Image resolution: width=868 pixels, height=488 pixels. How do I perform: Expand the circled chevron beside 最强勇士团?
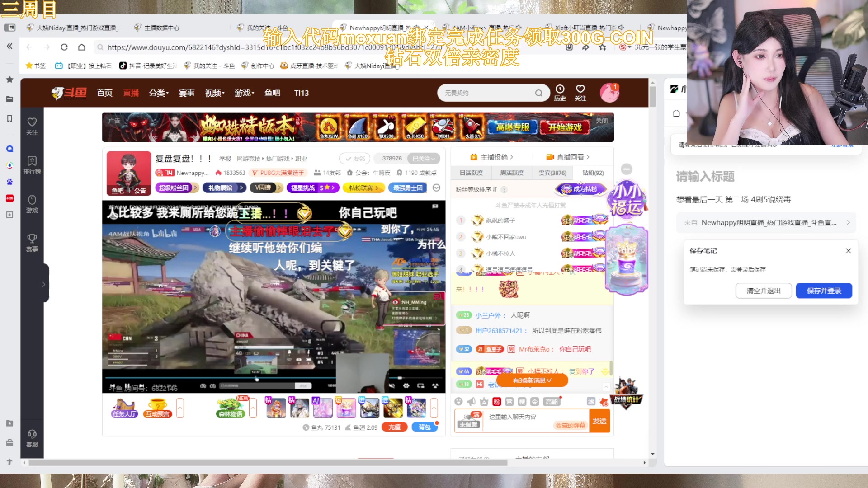(436, 188)
